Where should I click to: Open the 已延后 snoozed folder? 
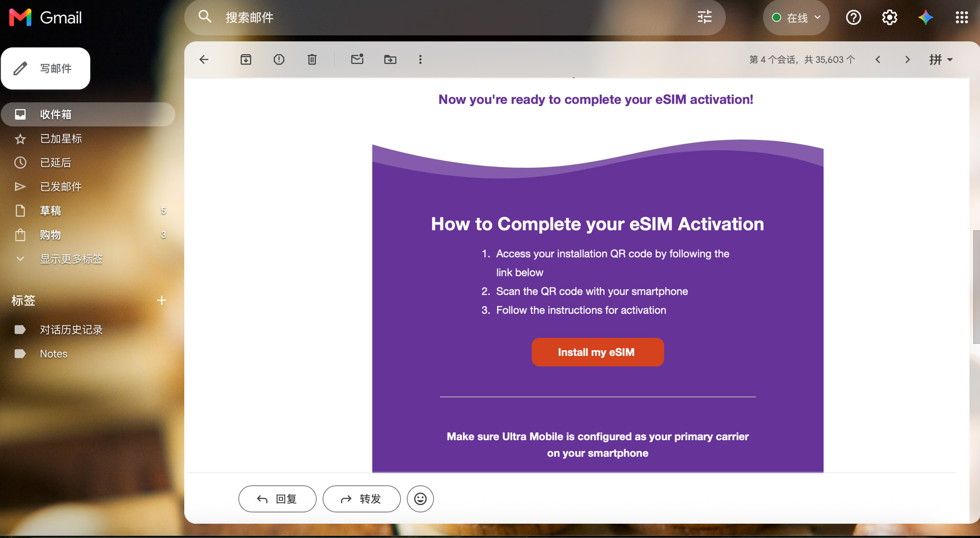[x=88, y=162]
